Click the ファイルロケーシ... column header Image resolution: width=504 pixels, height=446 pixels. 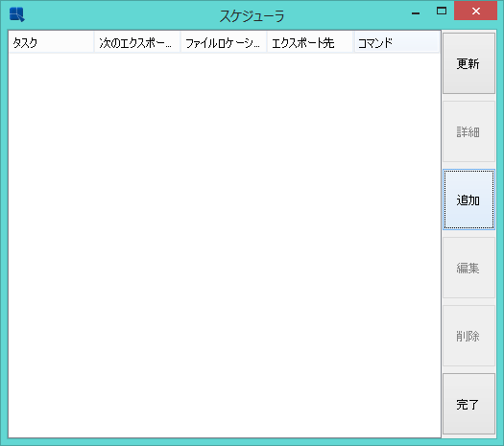pos(224,42)
